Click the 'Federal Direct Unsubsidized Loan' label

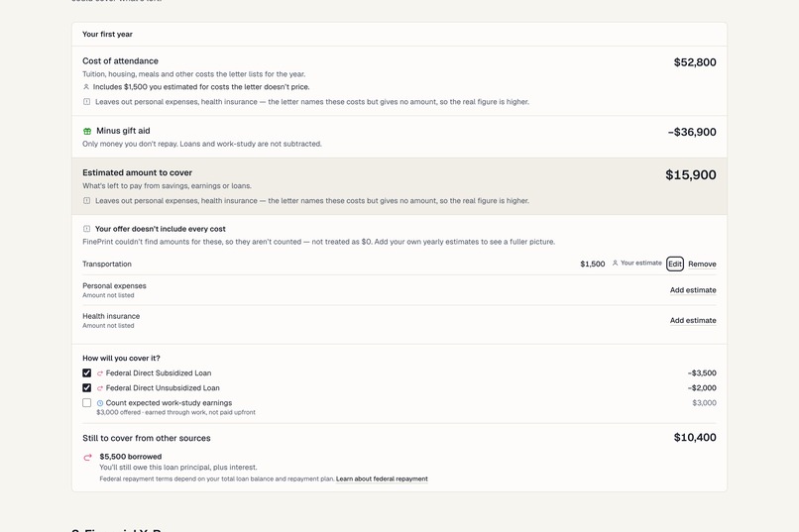click(x=163, y=388)
